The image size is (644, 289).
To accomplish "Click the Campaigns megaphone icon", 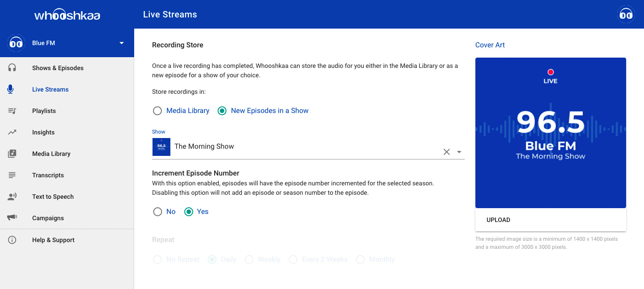I will 12,218.
